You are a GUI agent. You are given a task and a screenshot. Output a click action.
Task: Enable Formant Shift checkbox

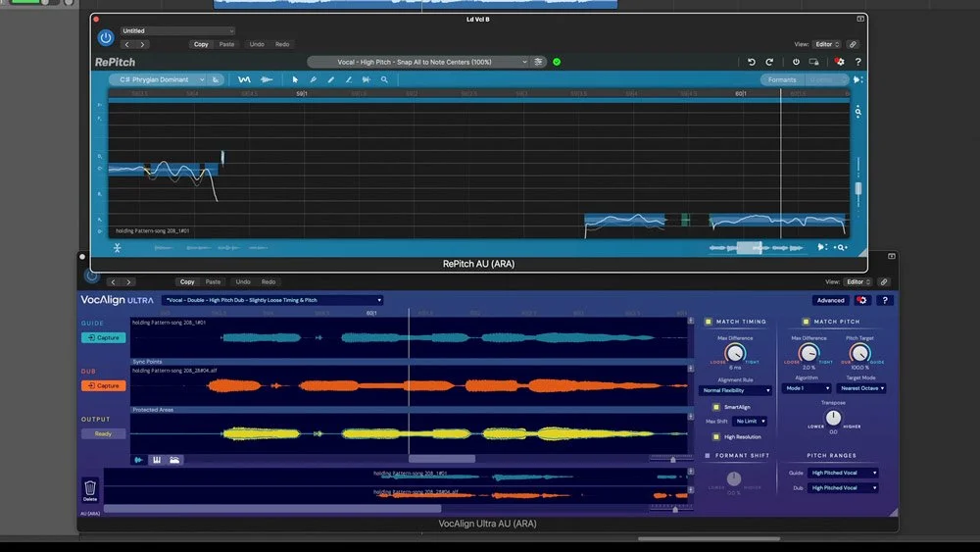pos(708,456)
